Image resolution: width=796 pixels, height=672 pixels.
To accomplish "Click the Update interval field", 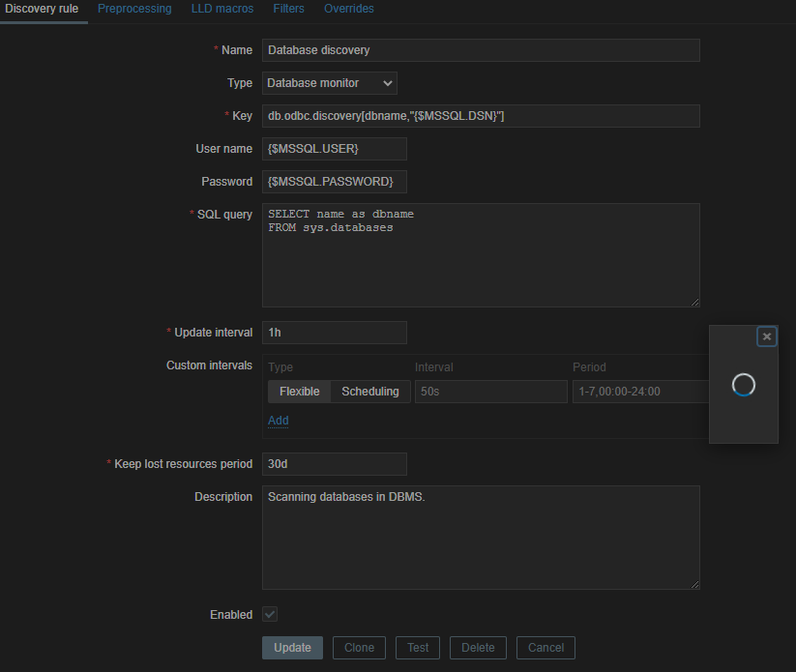I will pyautogui.click(x=334, y=333).
